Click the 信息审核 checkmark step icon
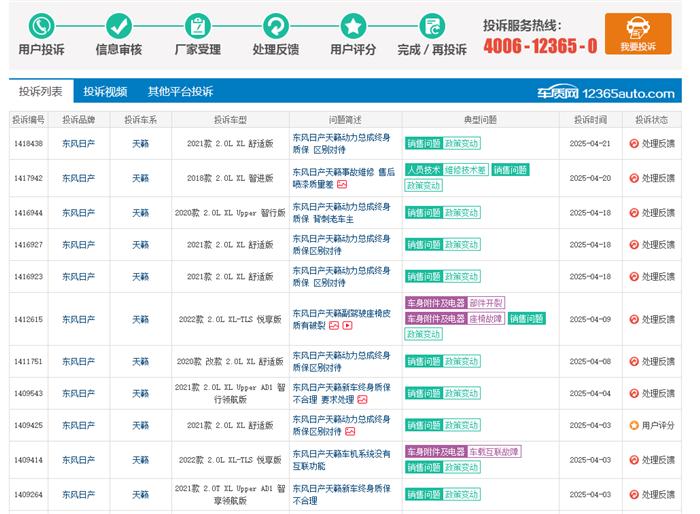This screenshot has width=700, height=514. 119,26
